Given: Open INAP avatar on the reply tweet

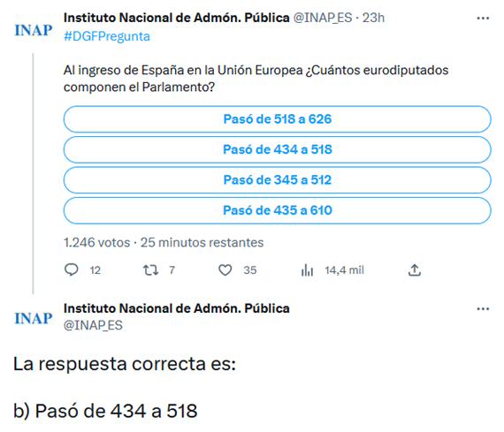Looking at the screenshot, I should pyautogui.click(x=34, y=318).
